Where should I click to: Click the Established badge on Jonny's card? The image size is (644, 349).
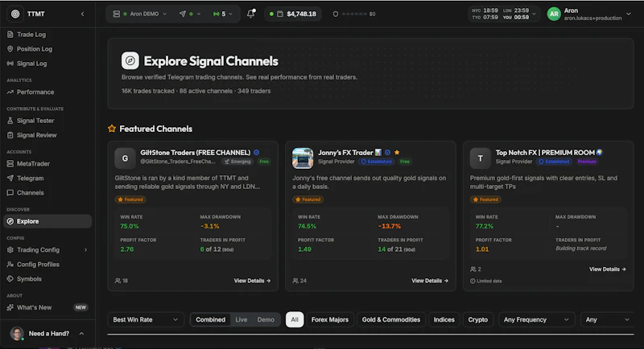pos(376,162)
